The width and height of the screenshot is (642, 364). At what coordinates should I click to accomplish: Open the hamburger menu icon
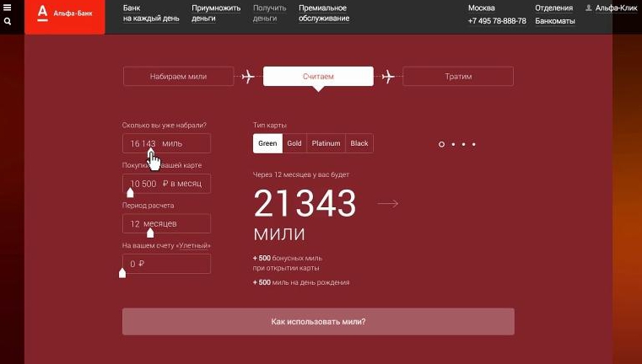click(x=8, y=8)
